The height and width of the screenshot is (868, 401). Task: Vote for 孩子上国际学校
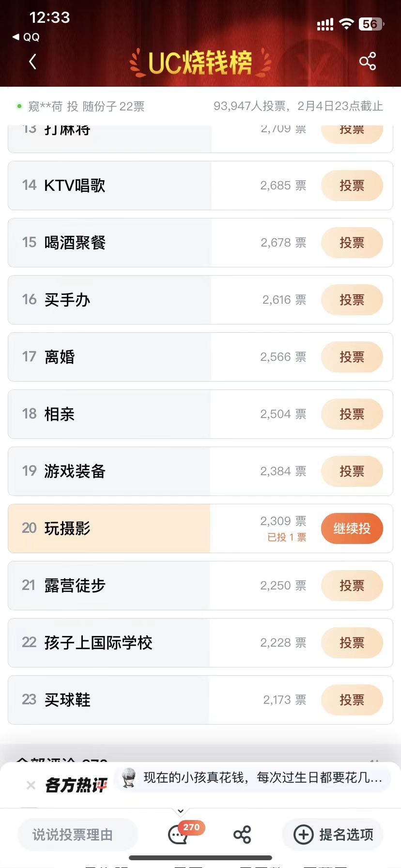352,643
